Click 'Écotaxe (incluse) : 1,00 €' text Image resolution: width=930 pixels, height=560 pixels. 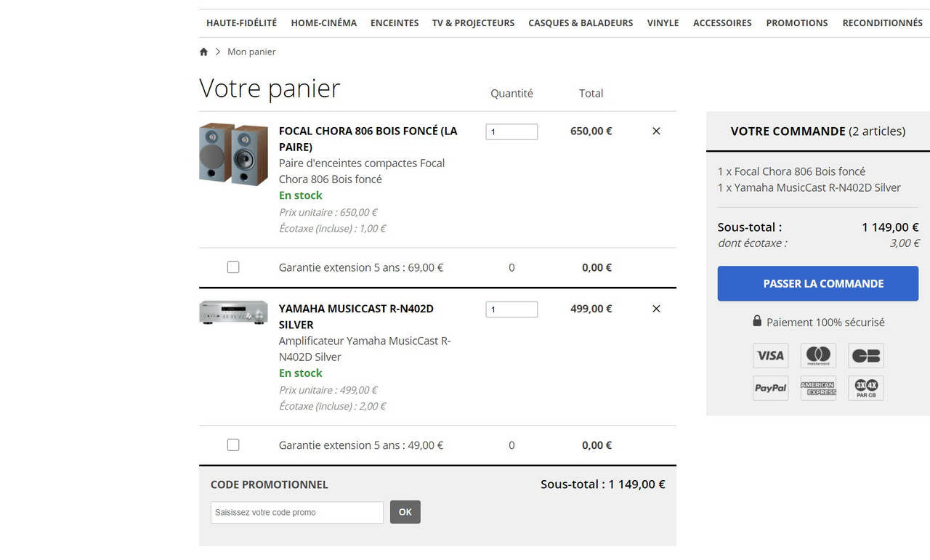[333, 228]
